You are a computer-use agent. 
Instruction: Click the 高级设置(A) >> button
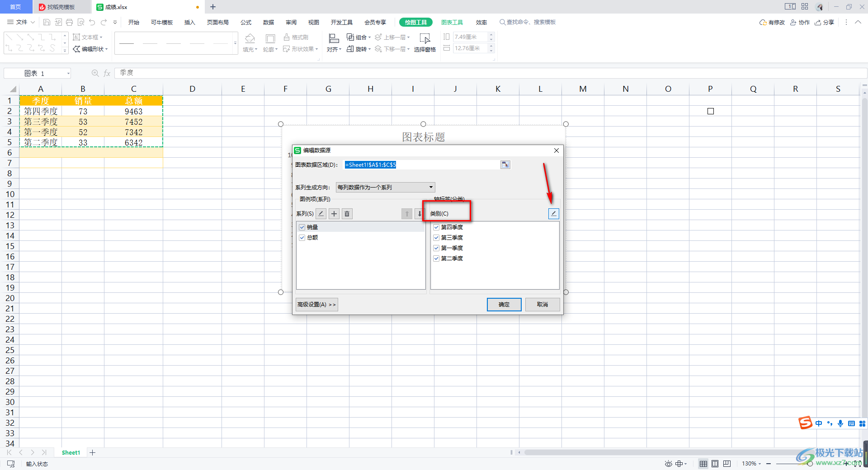pos(316,305)
